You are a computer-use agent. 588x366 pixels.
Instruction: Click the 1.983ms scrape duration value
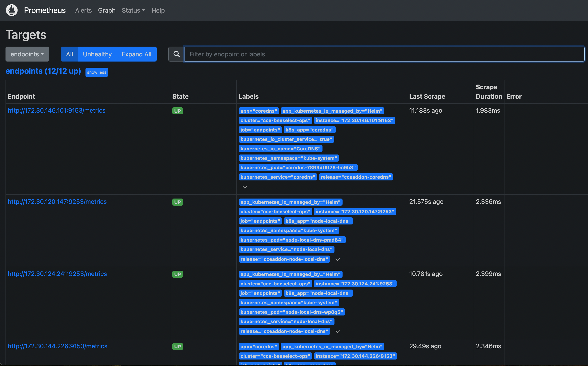pyautogui.click(x=488, y=110)
